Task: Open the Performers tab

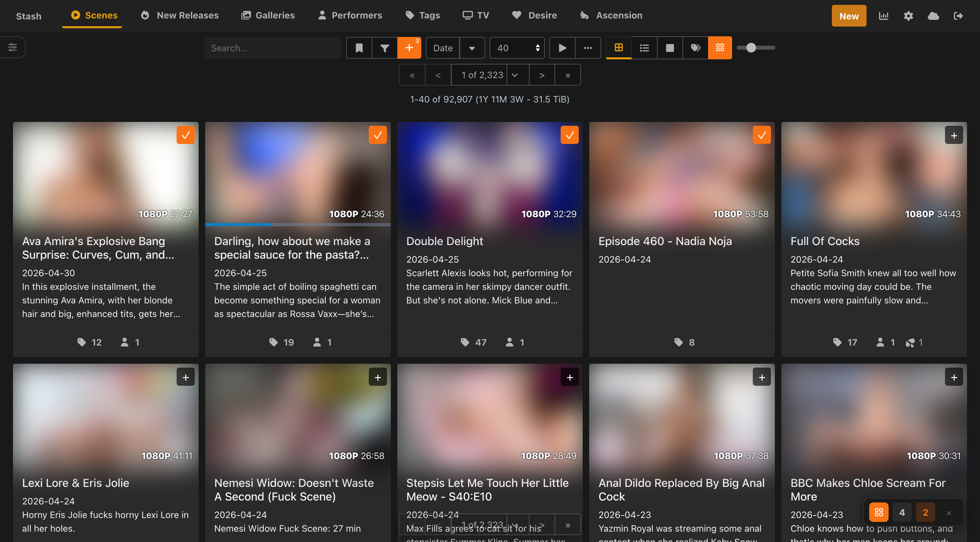Action: (350, 15)
